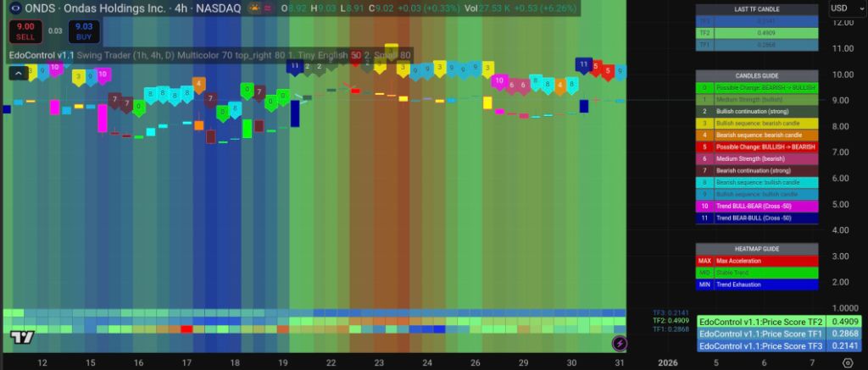Click the pink approximate-sign icon beside the sun
Viewport: 868px width, 370px height.
pyautogui.click(x=269, y=8)
